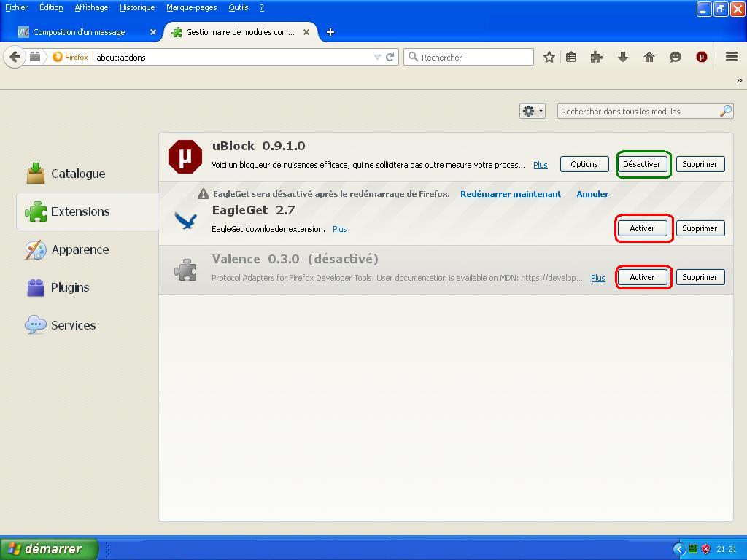The width and height of the screenshot is (747, 560).
Task: Open Plus link for uBlock description
Action: click(x=541, y=165)
